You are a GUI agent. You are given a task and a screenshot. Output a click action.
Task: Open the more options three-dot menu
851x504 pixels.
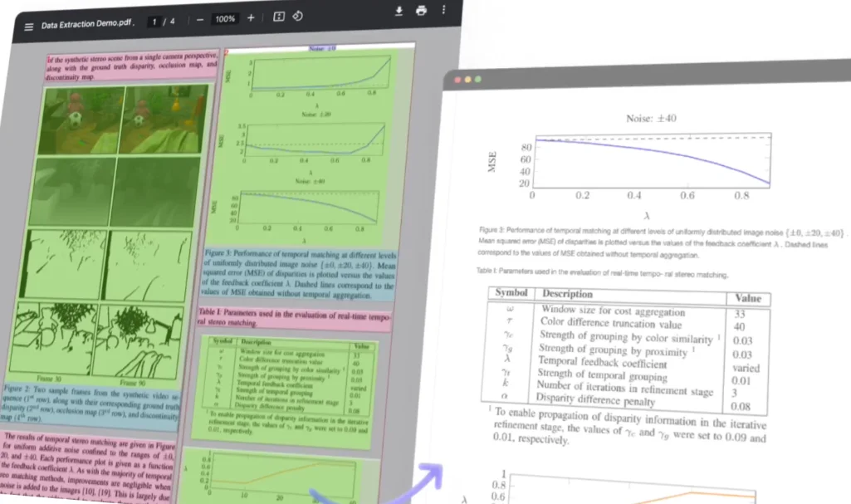pyautogui.click(x=443, y=10)
